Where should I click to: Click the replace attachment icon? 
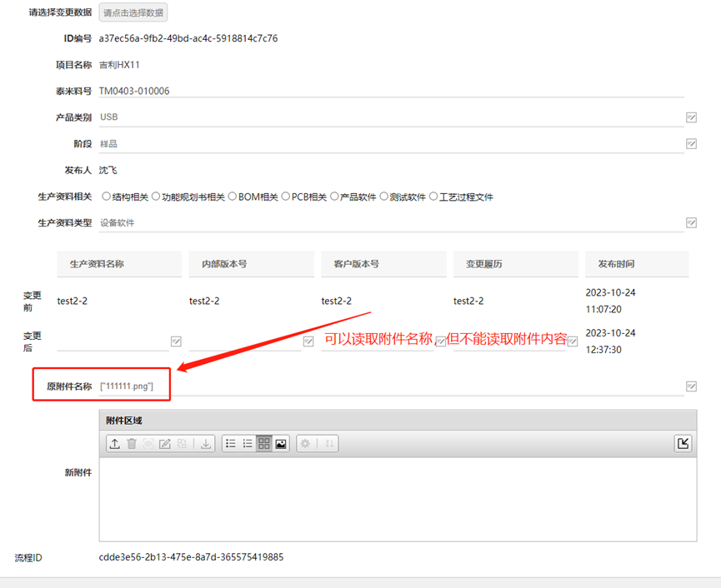click(182, 444)
